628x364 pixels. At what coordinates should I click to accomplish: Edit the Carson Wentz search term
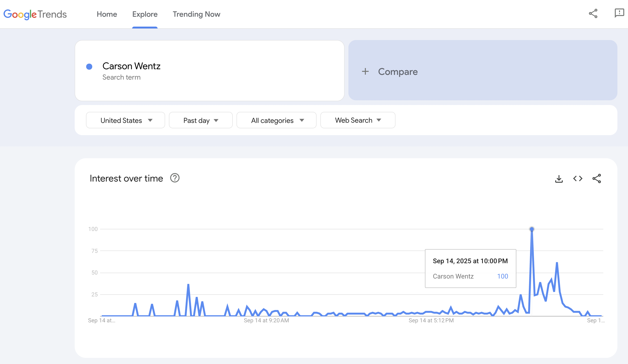click(x=131, y=66)
